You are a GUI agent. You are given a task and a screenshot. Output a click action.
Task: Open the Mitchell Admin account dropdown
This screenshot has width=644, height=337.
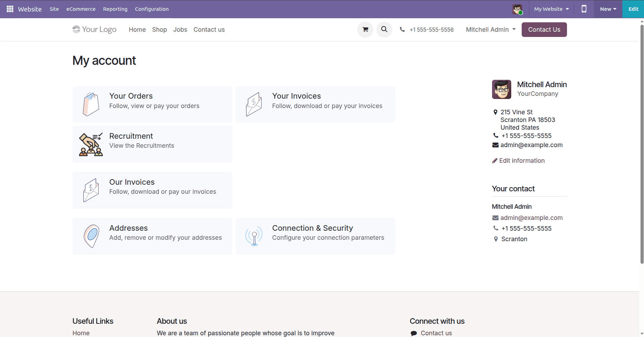tap(490, 29)
